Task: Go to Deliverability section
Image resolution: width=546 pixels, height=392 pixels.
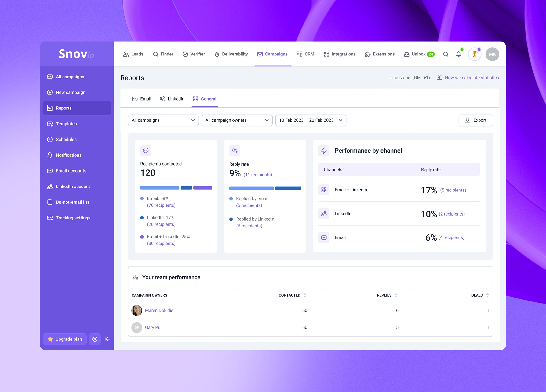Action: click(231, 54)
